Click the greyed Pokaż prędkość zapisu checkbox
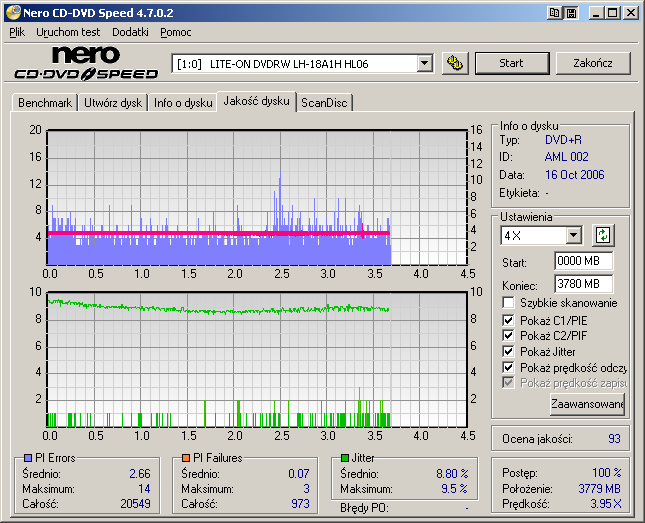 click(x=508, y=383)
